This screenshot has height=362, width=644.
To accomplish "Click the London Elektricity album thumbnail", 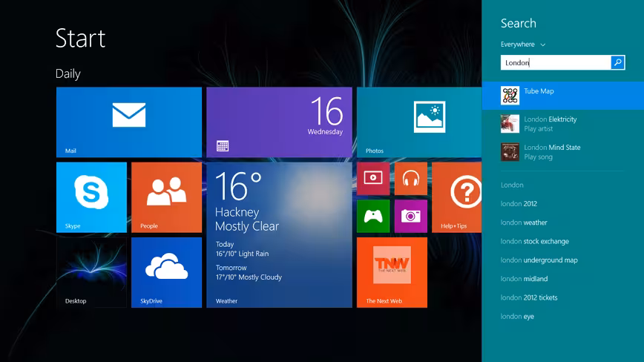I will (x=510, y=124).
